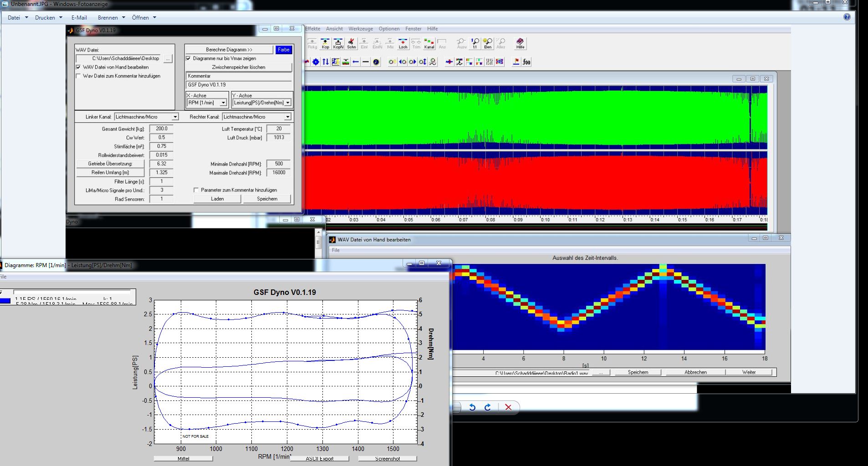Click the Laden button

pyautogui.click(x=217, y=199)
